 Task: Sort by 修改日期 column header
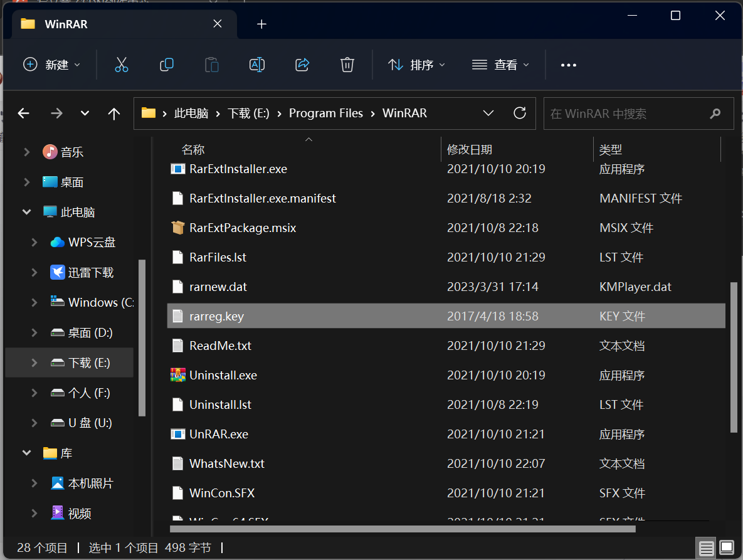point(470,150)
